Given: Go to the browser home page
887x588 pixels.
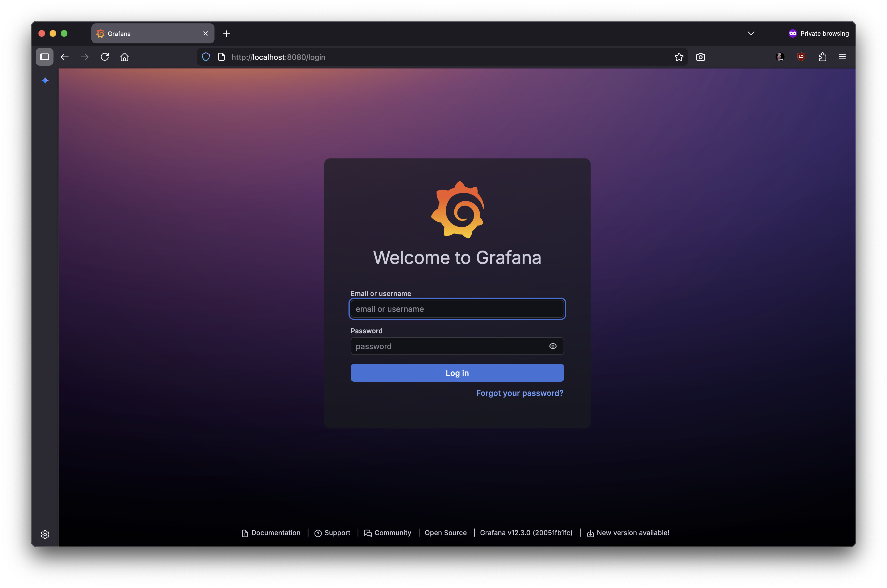Looking at the screenshot, I should (x=125, y=57).
